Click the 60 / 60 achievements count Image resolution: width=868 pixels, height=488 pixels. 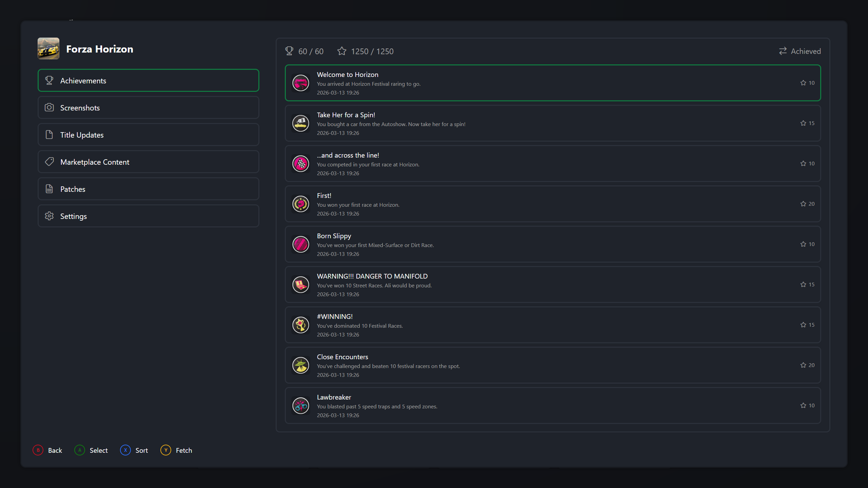[311, 51]
